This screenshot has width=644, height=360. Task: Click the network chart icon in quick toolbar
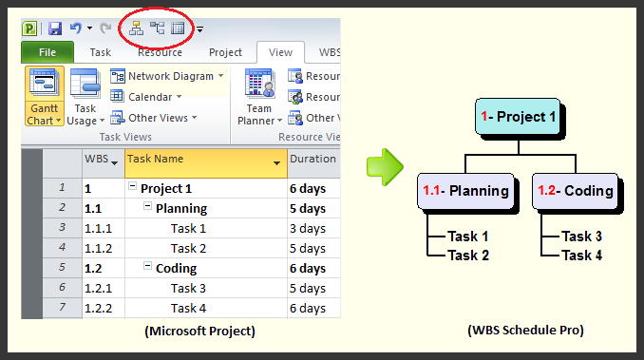(x=157, y=28)
